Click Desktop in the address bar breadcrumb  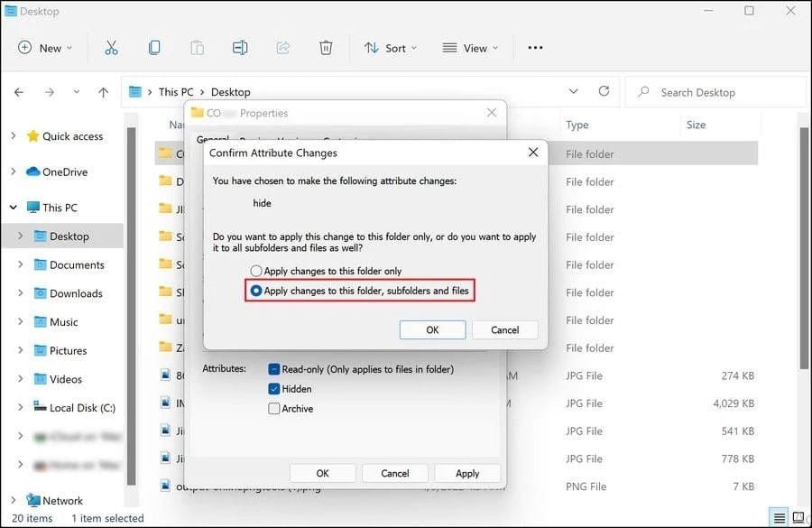[x=229, y=91]
